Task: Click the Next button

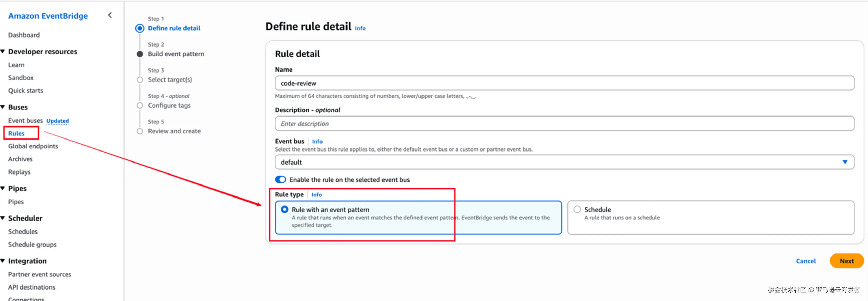Action: (846, 261)
